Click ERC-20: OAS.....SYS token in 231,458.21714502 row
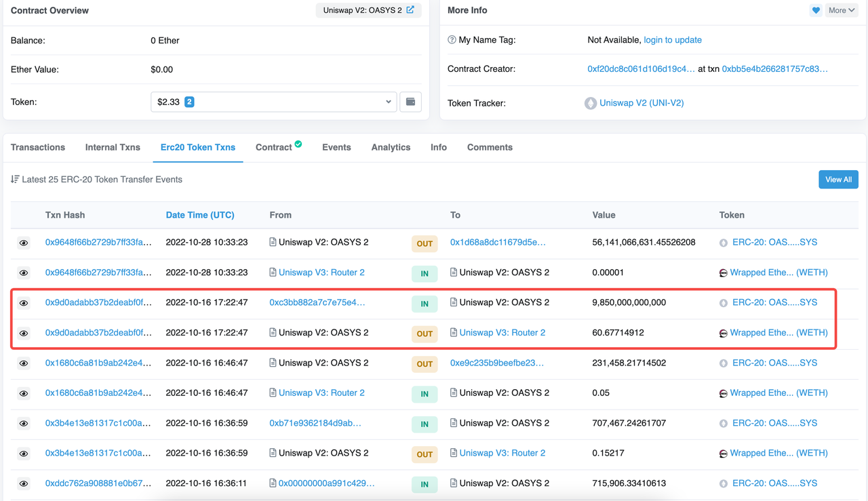868x501 pixels. coord(775,363)
